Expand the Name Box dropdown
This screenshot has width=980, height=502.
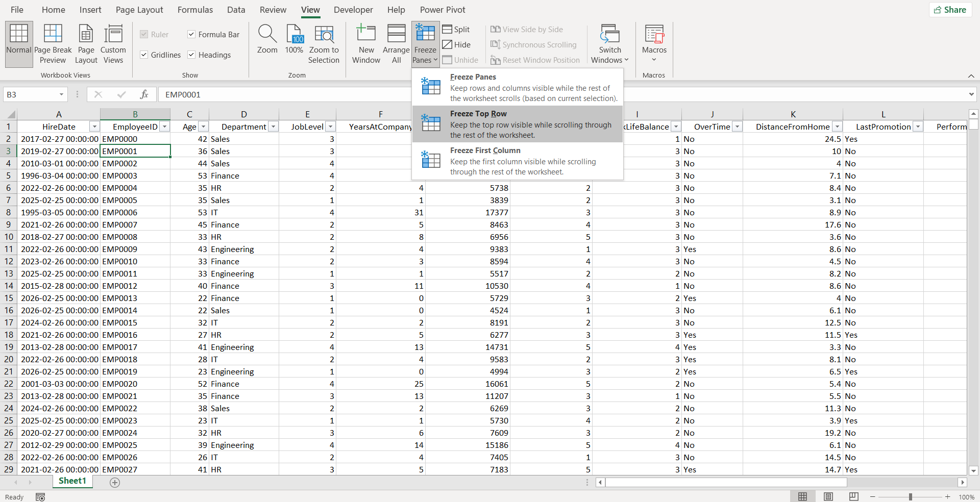pyautogui.click(x=61, y=94)
